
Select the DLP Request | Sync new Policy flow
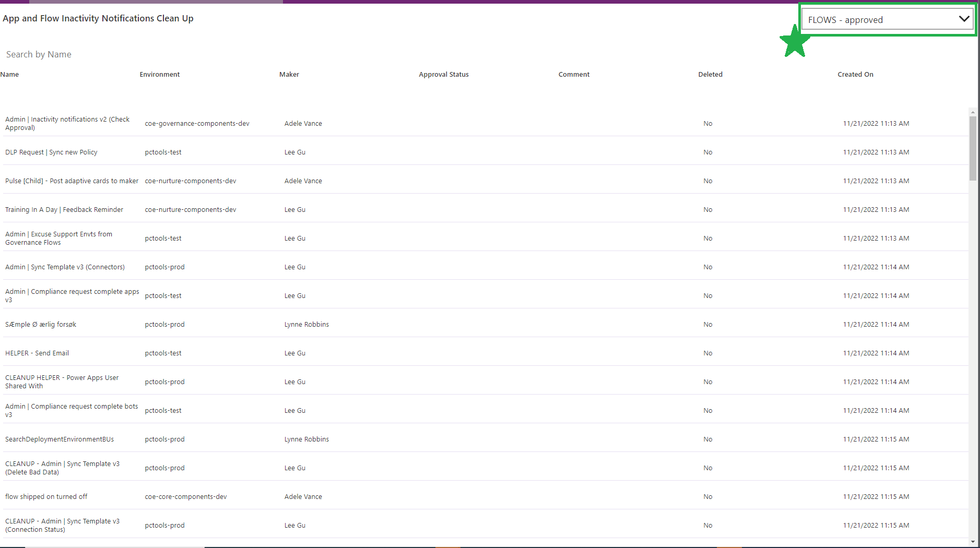pyautogui.click(x=51, y=152)
